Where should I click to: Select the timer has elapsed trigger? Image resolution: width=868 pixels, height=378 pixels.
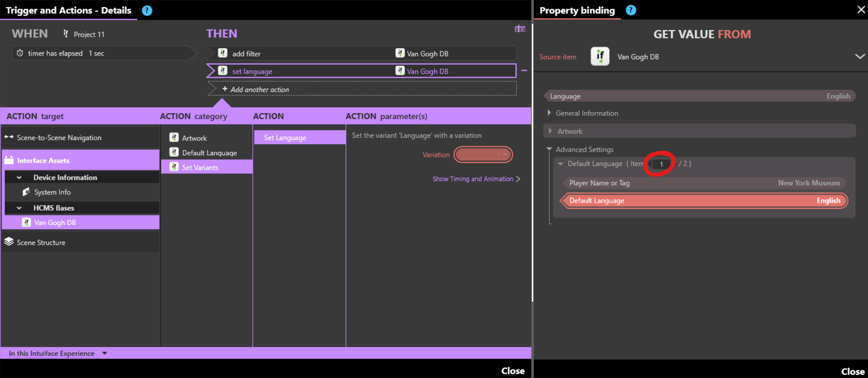(x=104, y=53)
